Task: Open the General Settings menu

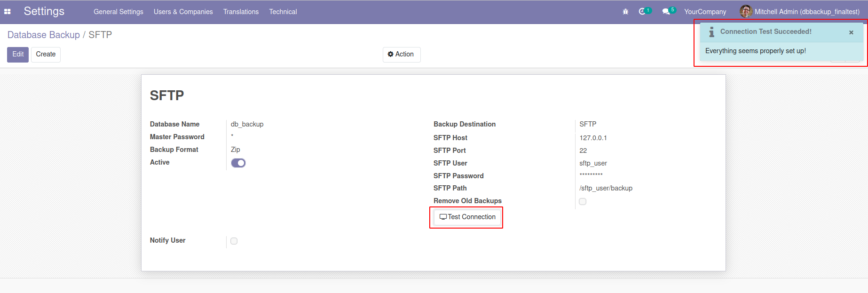Action: click(x=118, y=12)
